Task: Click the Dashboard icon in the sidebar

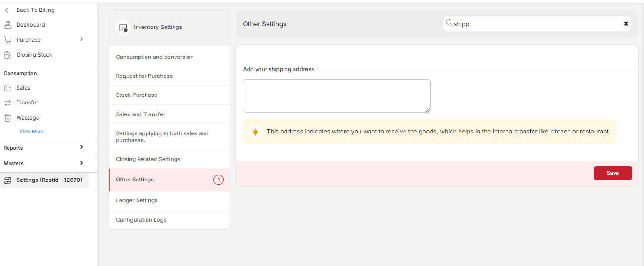Action: [8, 25]
